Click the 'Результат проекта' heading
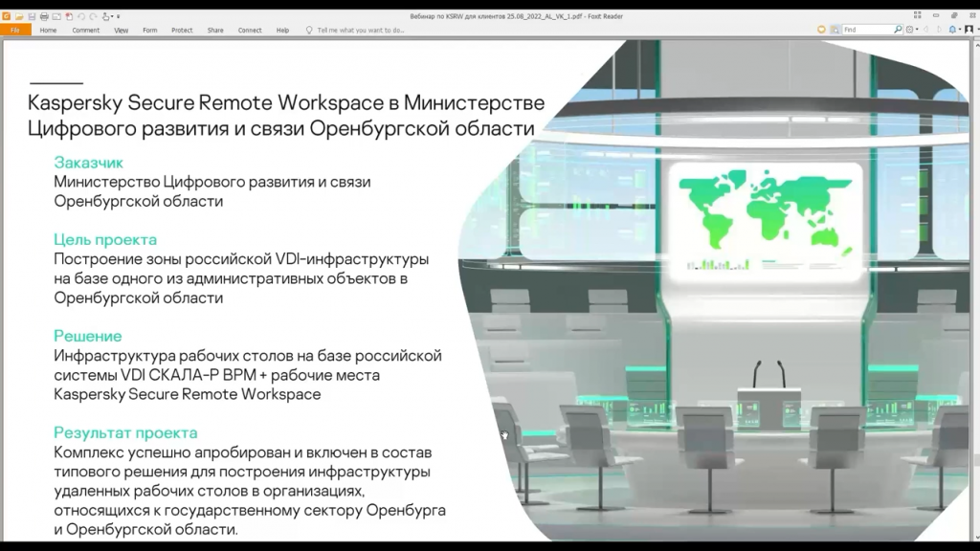Screen dimensions: 980x551 125,432
